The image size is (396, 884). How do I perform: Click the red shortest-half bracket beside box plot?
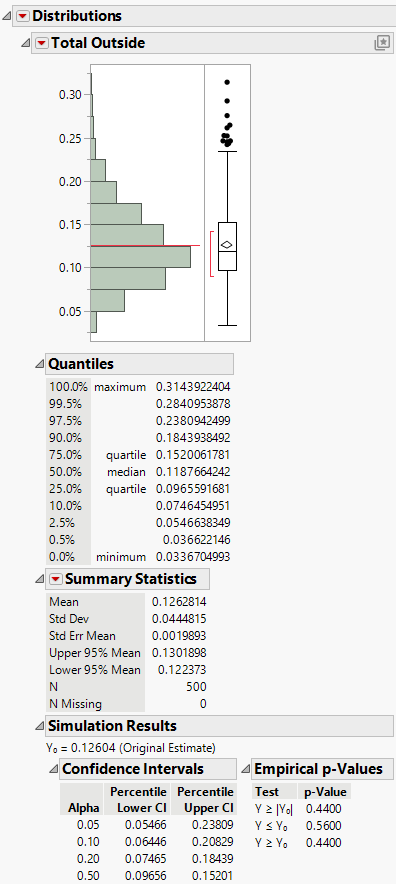click(x=212, y=254)
